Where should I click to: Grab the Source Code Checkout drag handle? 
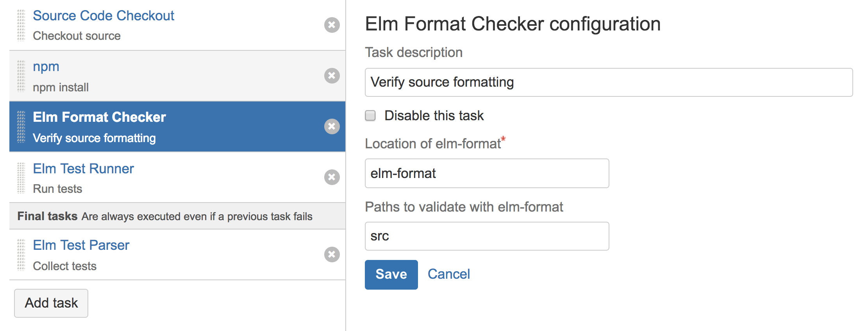[x=21, y=25]
